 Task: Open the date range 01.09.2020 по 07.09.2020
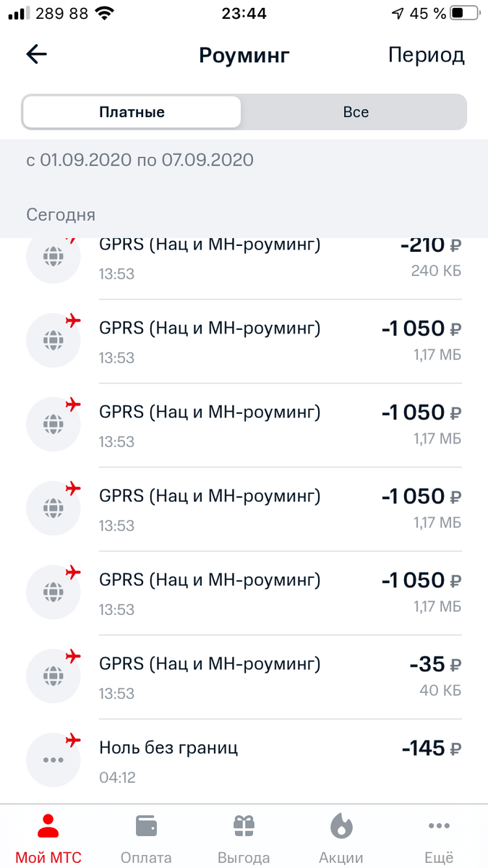tap(139, 161)
